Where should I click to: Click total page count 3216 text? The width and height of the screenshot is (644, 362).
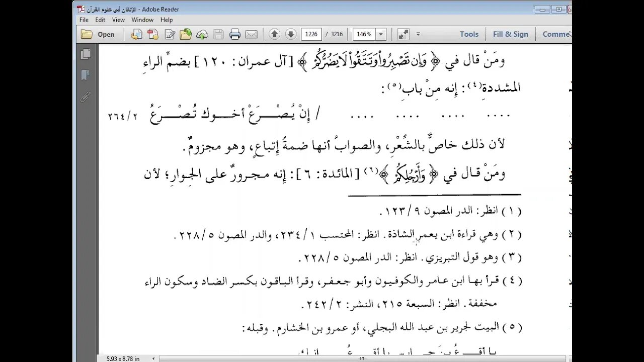pyautogui.click(x=337, y=34)
